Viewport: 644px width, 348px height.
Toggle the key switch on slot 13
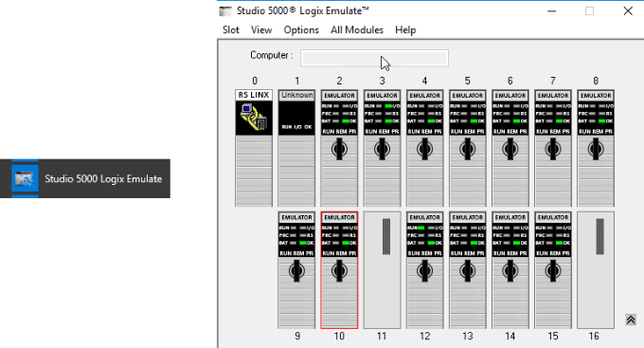point(468,271)
